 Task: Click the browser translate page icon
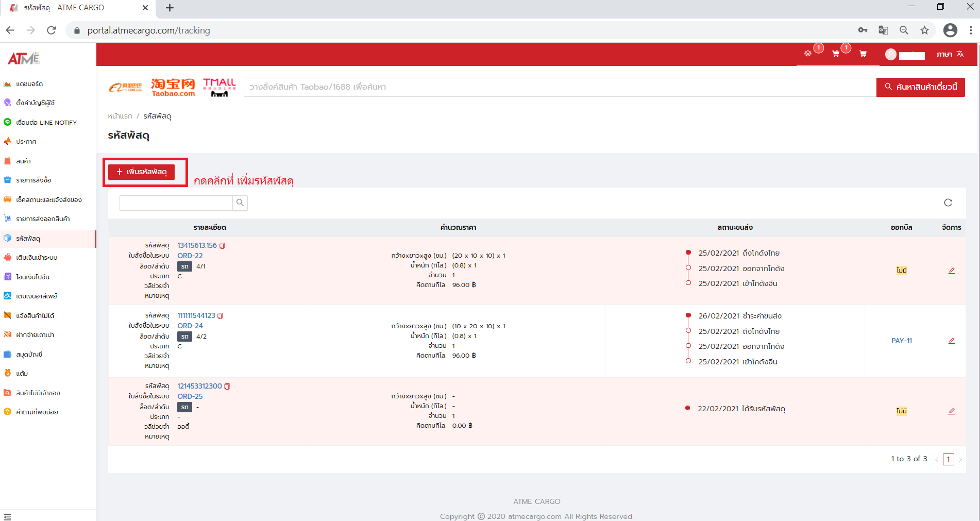point(883,30)
